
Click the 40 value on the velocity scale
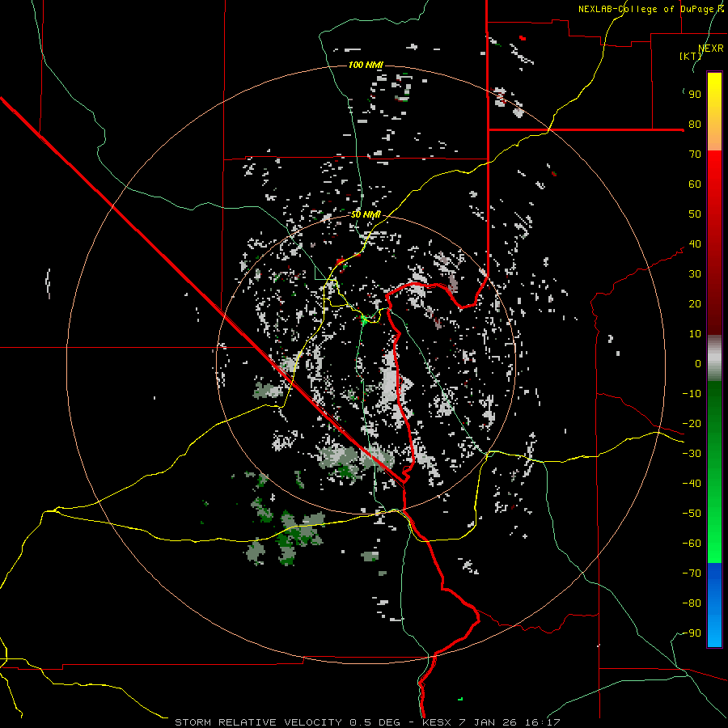point(695,244)
